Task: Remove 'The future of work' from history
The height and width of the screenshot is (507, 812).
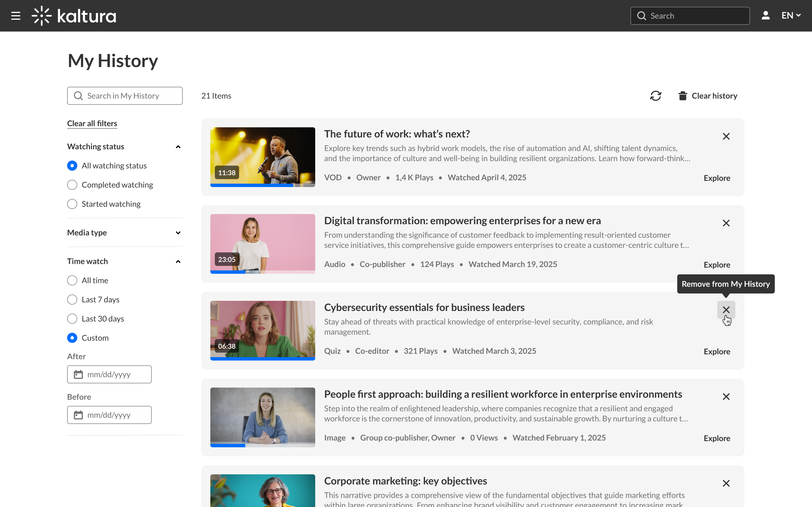Action: pos(726,137)
